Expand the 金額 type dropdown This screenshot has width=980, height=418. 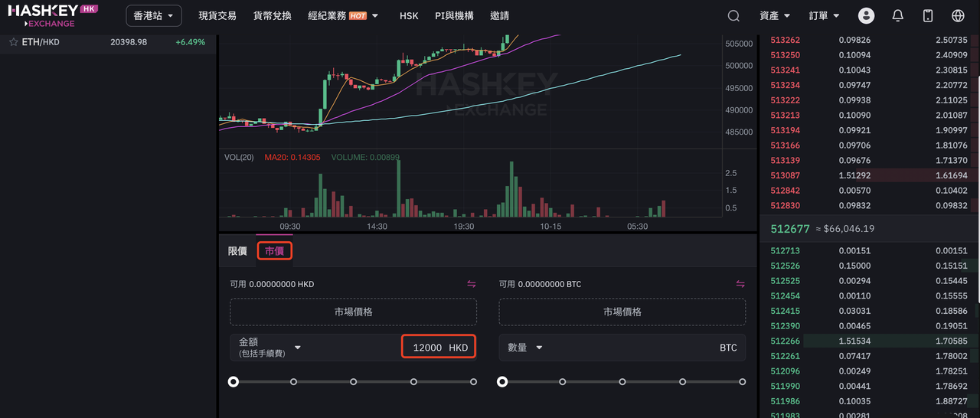pyautogui.click(x=298, y=348)
